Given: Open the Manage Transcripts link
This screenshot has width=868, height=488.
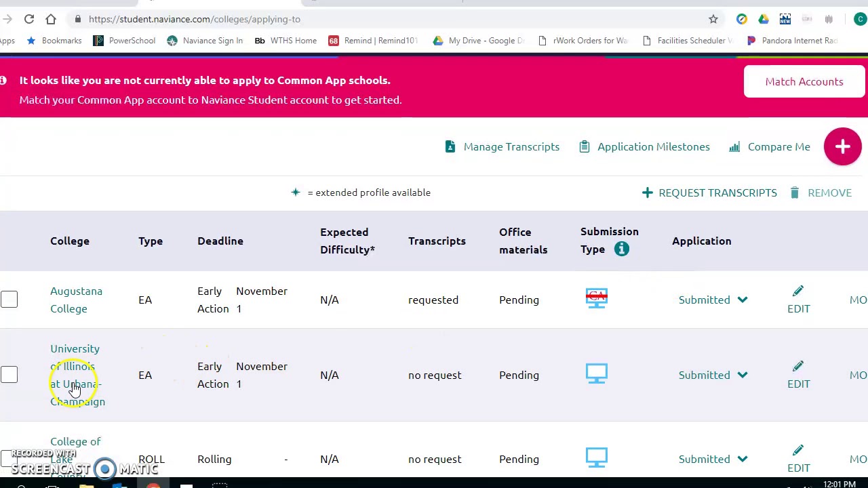Looking at the screenshot, I should (511, 146).
